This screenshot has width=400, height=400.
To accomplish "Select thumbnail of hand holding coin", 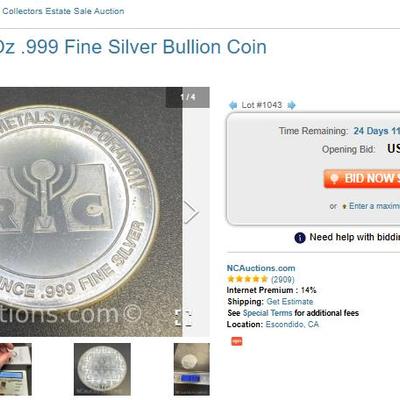I will point(16,369).
